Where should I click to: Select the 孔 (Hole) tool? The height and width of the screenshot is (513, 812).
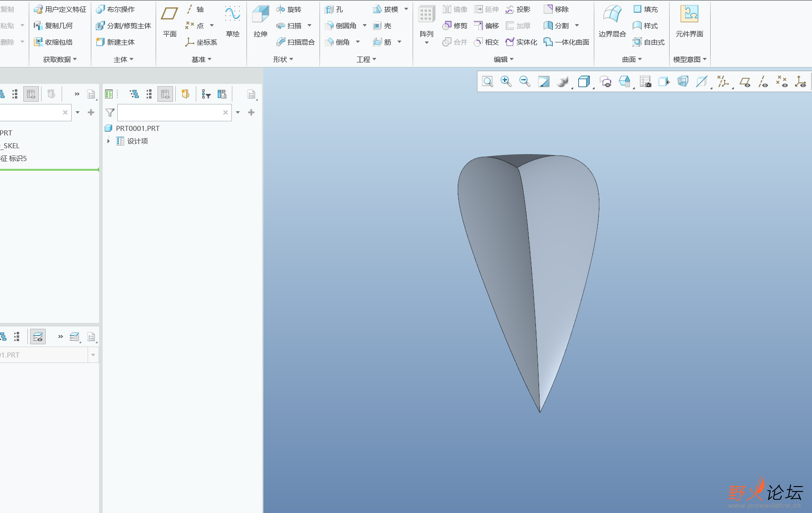pos(334,9)
